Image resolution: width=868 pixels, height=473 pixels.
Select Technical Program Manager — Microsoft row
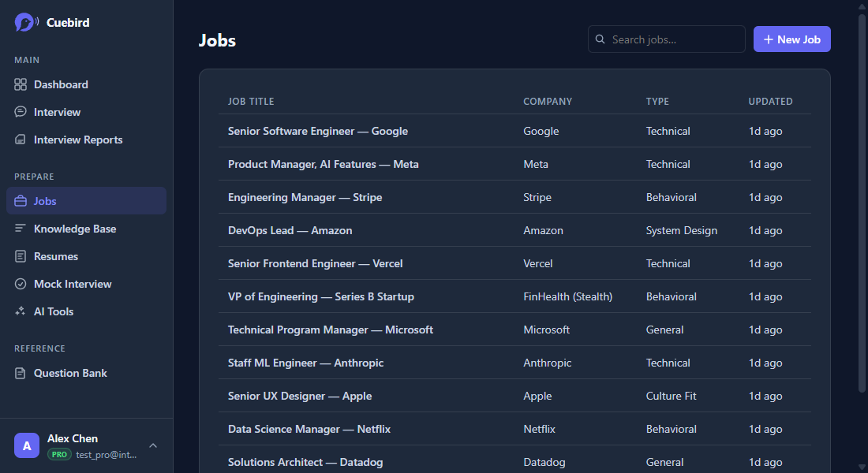click(514, 330)
